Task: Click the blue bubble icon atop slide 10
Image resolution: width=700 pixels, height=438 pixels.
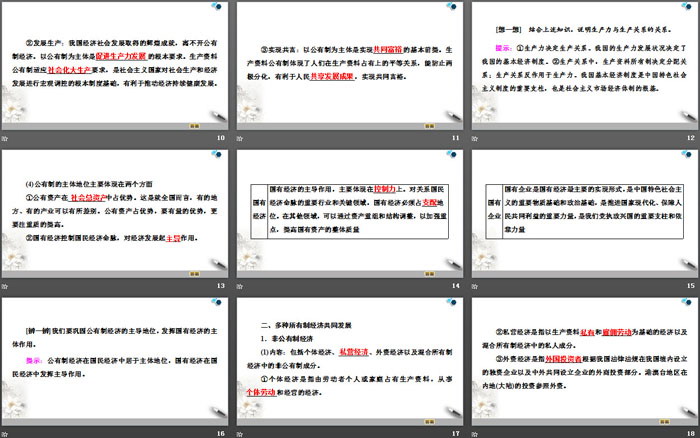Action: click(x=217, y=6)
